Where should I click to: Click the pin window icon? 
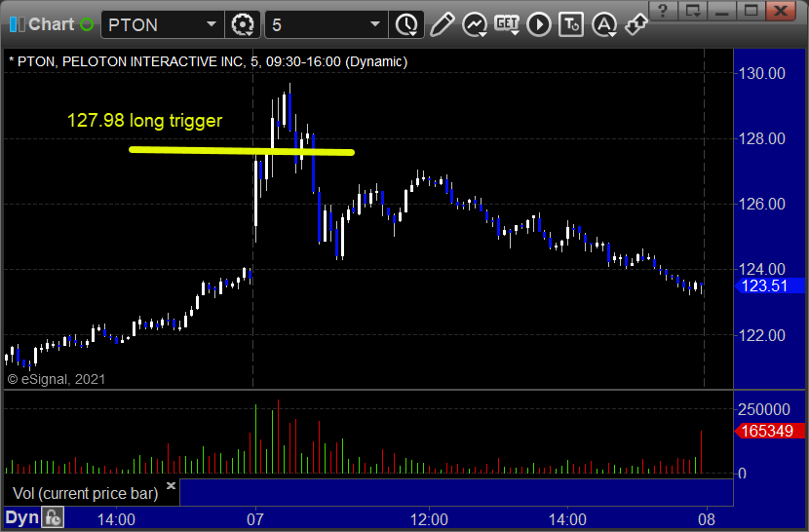click(636, 24)
